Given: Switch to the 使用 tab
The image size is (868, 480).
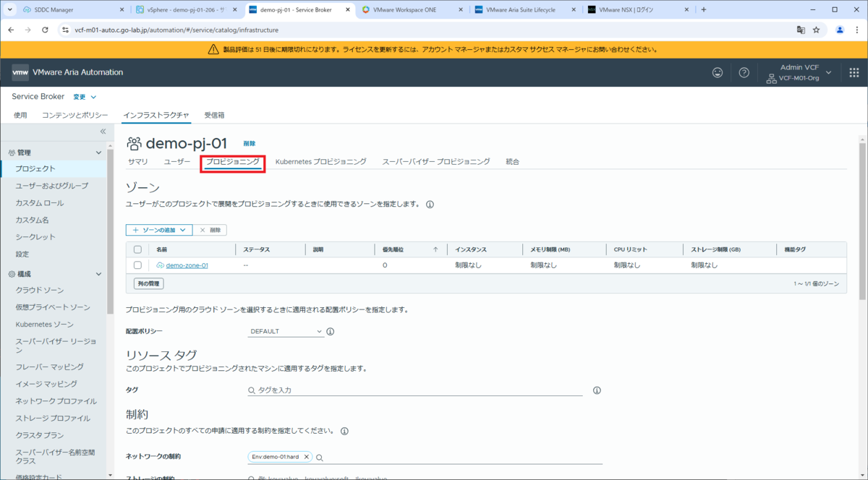Looking at the screenshot, I should (20, 115).
